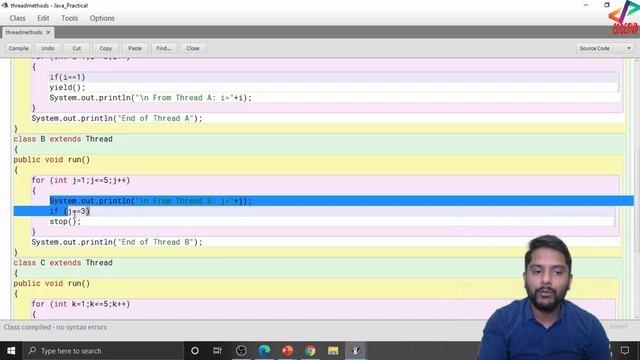This screenshot has width=640, height=360.
Task: Click the Type here to search box
Action: coord(103,351)
